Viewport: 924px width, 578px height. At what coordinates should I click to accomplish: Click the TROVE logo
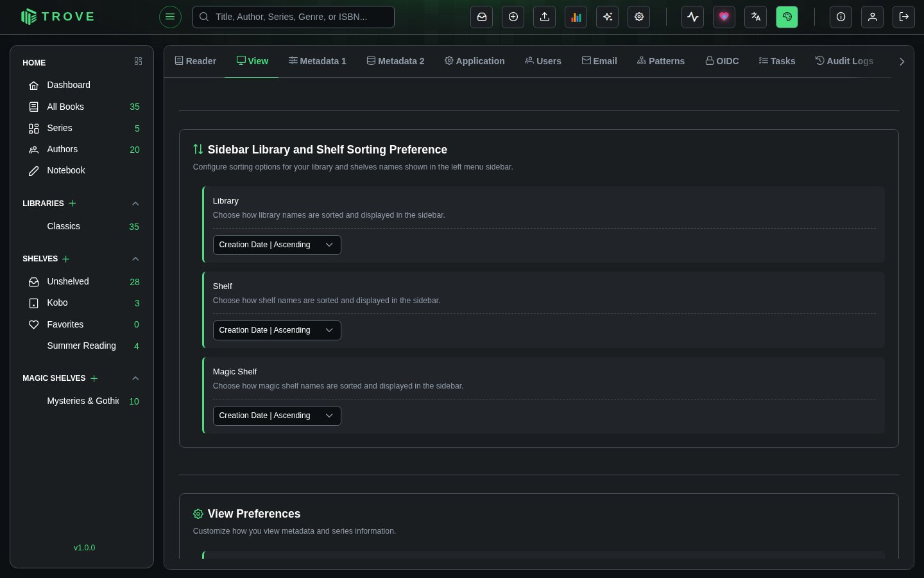[57, 17]
